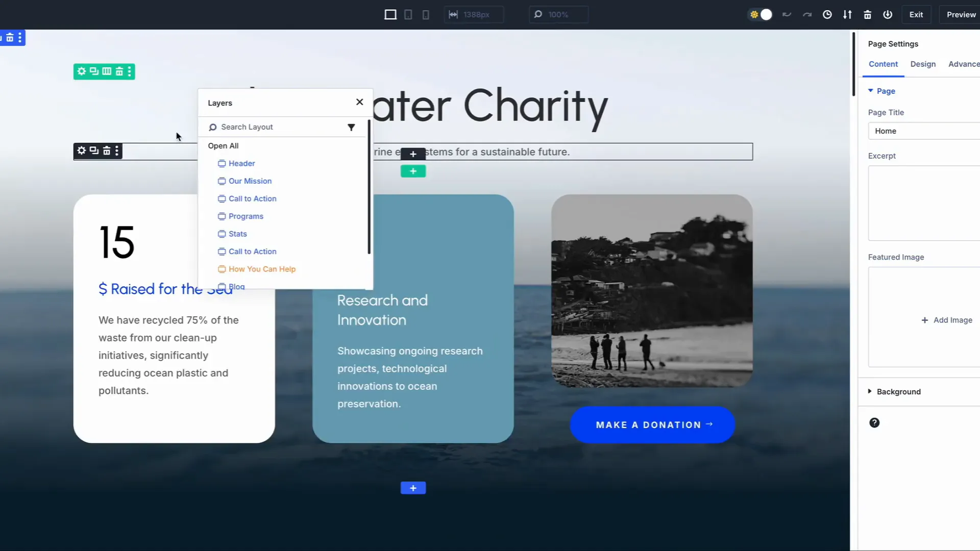Open Layers filter funnel dropdown
The width and height of the screenshot is (980, 551).
[351, 127]
